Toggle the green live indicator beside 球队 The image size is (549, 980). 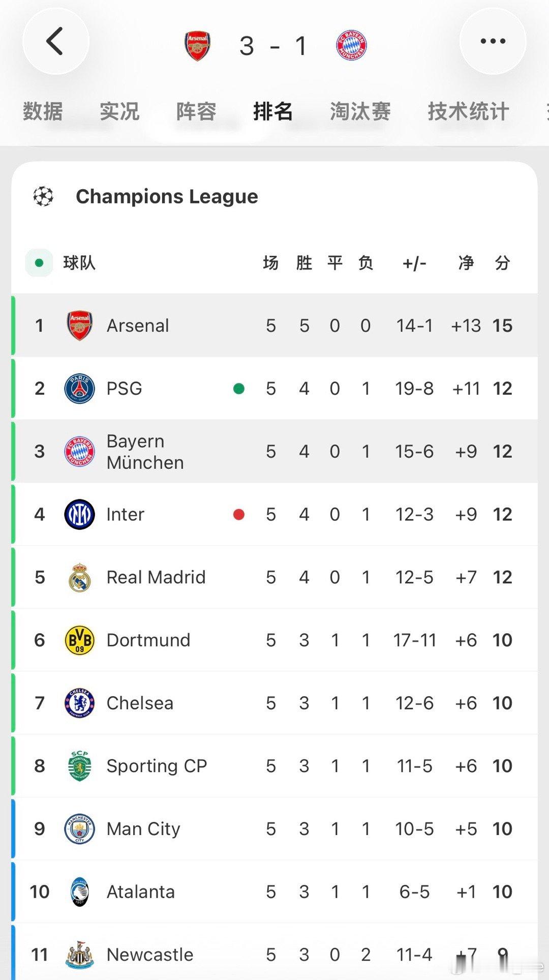(x=39, y=263)
